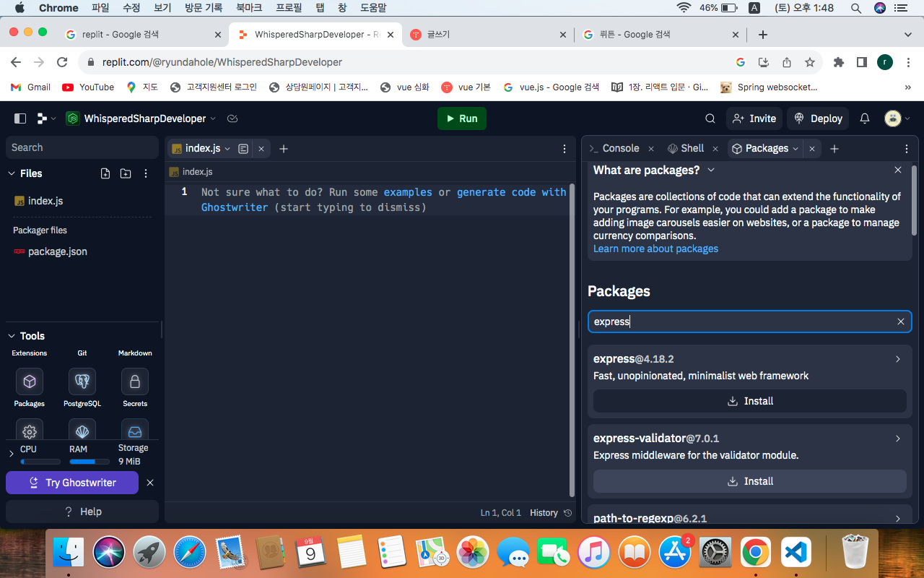The image size is (924, 578).
Task: Open notifications bell in Replit header
Action: 865,118
